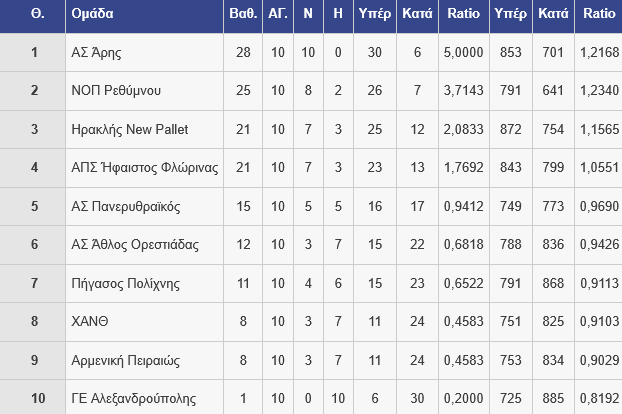The width and height of the screenshot is (622, 414).
Task: Click the last Ratio column header
Action: (x=598, y=15)
